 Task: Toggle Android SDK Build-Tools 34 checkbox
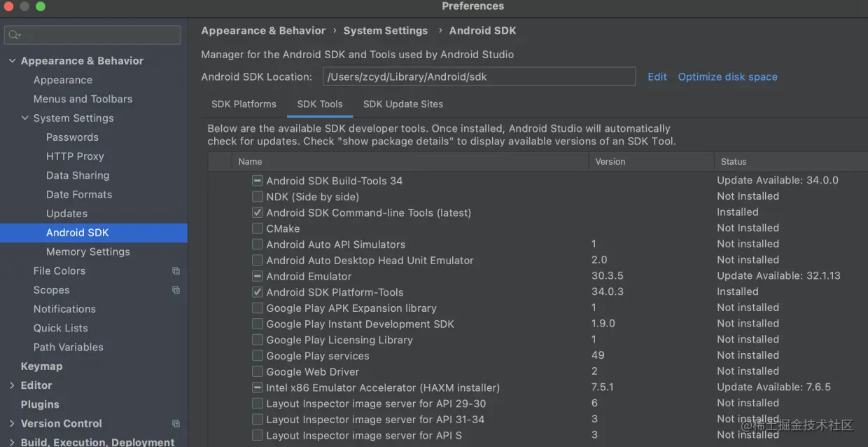pos(258,181)
